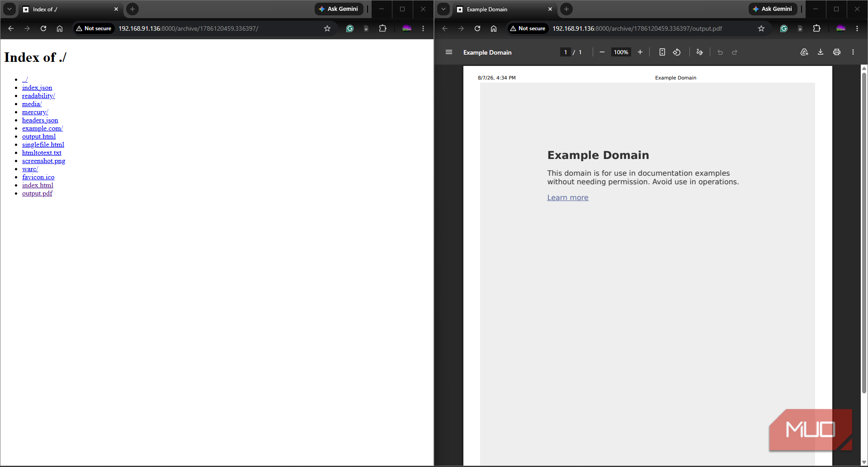Close the 'Index of ./' tab

pyautogui.click(x=116, y=9)
